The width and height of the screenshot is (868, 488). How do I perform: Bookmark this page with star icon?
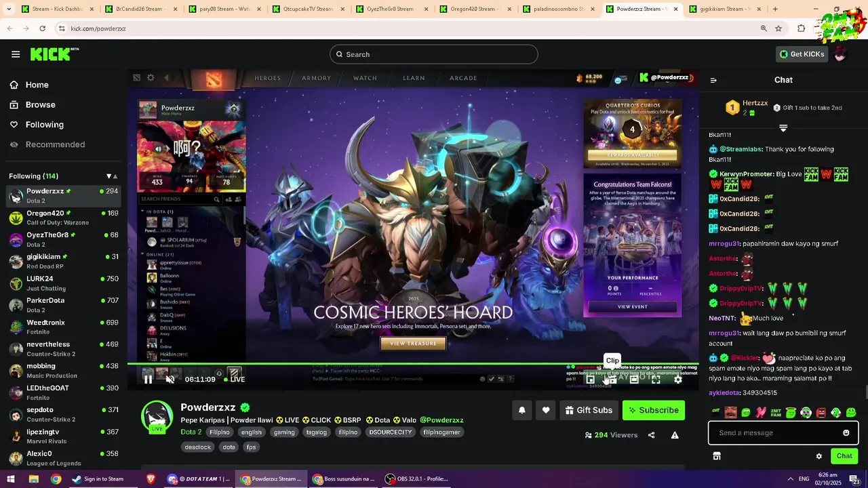click(x=778, y=28)
